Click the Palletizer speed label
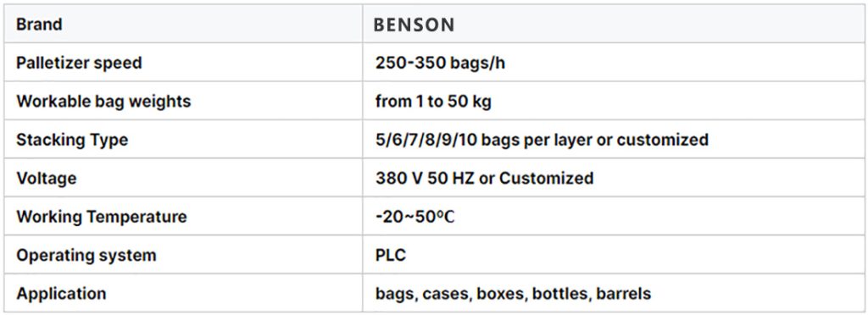The image size is (868, 315). click(79, 63)
